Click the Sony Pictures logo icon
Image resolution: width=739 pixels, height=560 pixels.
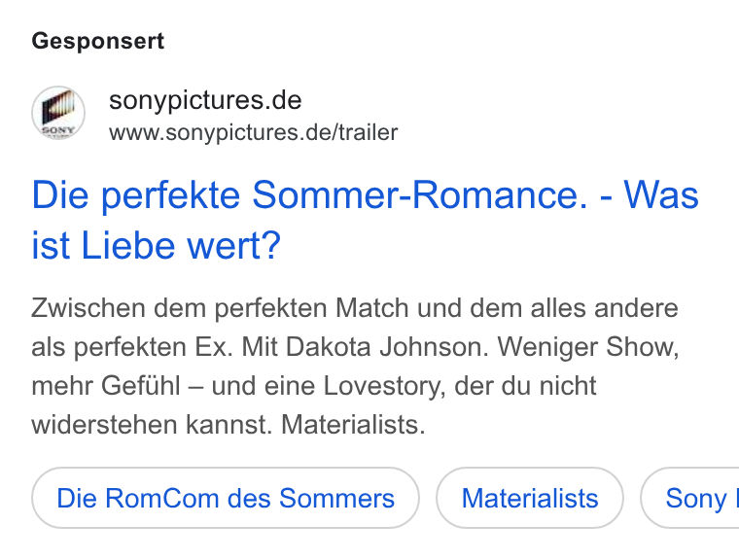[58, 113]
